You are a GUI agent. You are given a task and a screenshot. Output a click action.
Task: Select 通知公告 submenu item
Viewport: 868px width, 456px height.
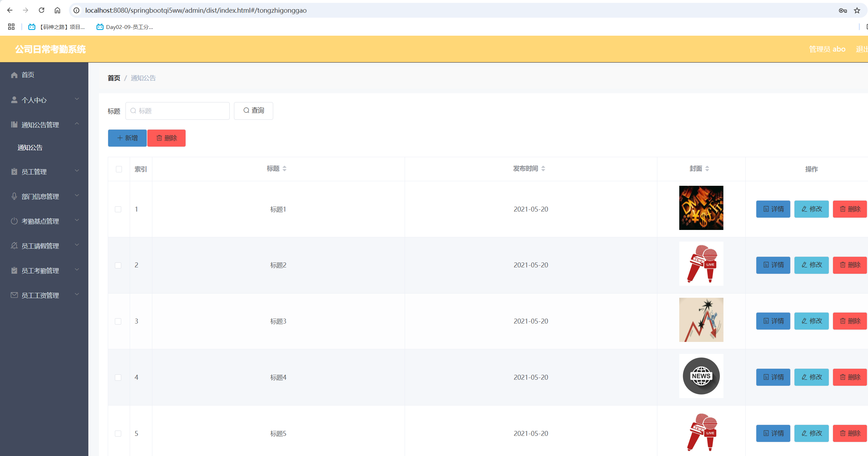tap(30, 148)
